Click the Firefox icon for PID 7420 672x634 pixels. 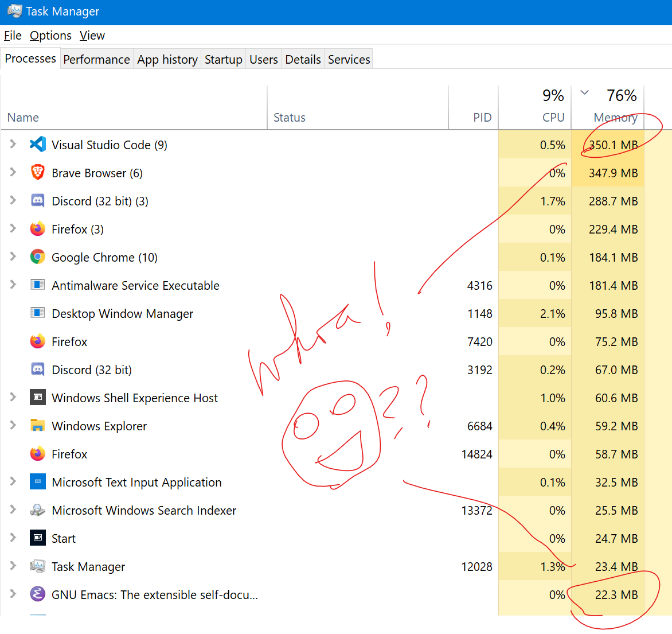tap(38, 341)
